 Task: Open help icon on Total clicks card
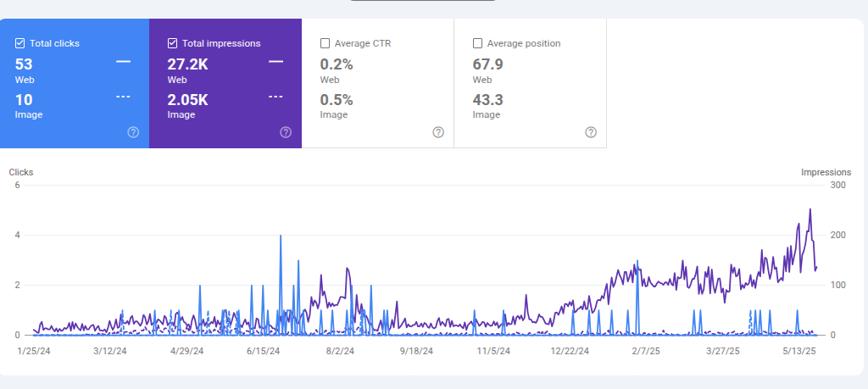pyautogui.click(x=133, y=132)
